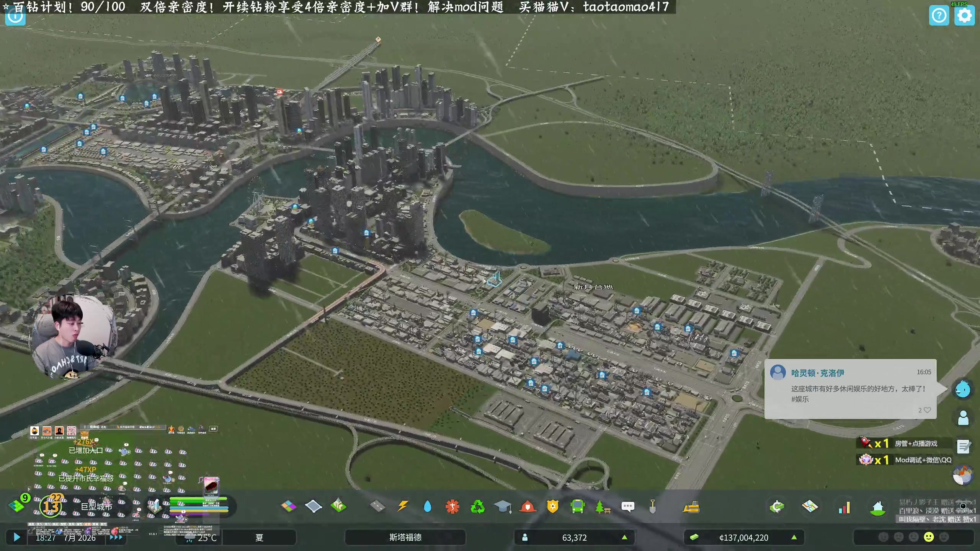This screenshot has height=551, width=980.
Task: Click the 巨型城市 milestone title
Action: pyautogui.click(x=96, y=507)
